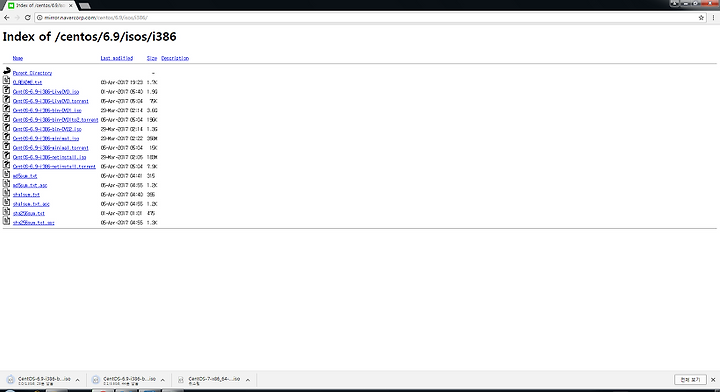This screenshot has width=720, height=392.
Task: Click the icon beside CentOS-6.9-i386-minimal.torrent
Action: [x=6, y=146]
